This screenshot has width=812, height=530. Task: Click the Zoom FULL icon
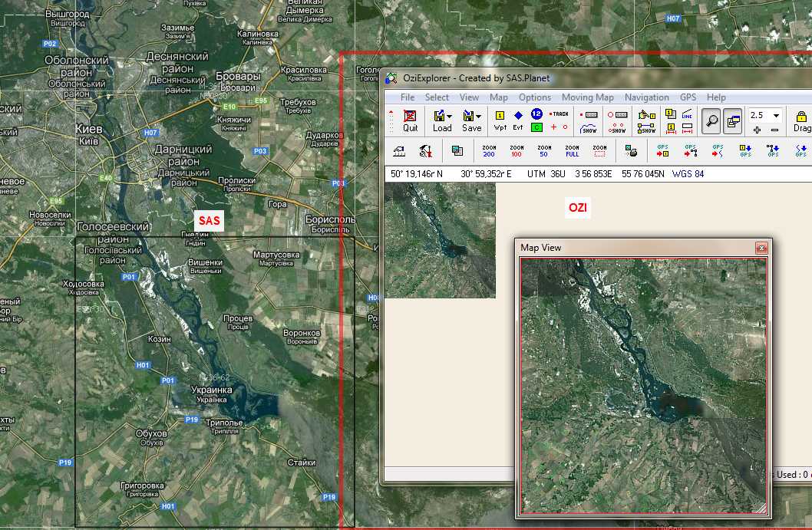pyautogui.click(x=572, y=151)
